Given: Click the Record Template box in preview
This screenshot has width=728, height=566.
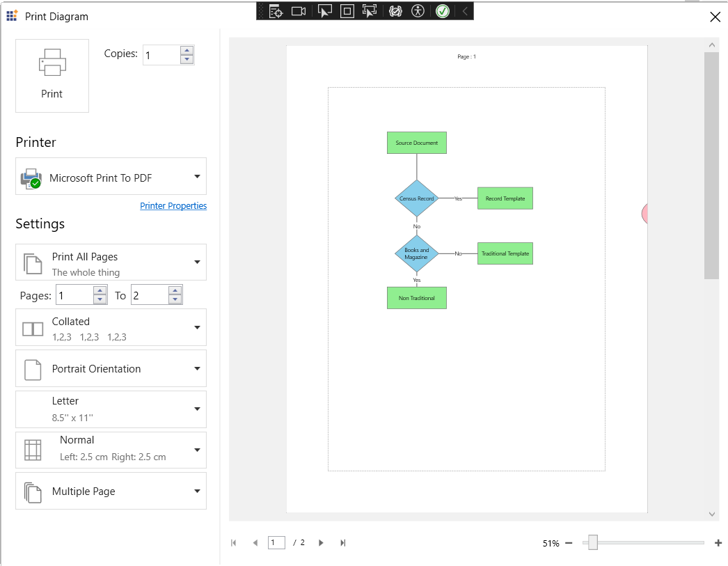Looking at the screenshot, I should [x=505, y=198].
